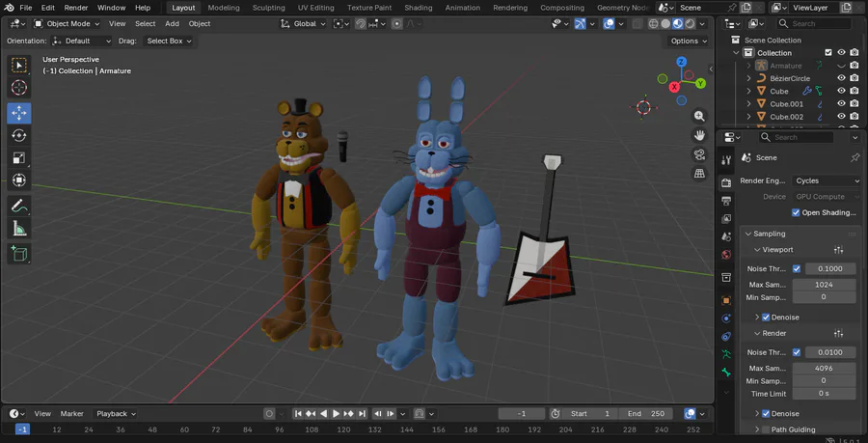868x443 pixels.
Task: Open the viewport Options dropdown
Action: (x=689, y=41)
